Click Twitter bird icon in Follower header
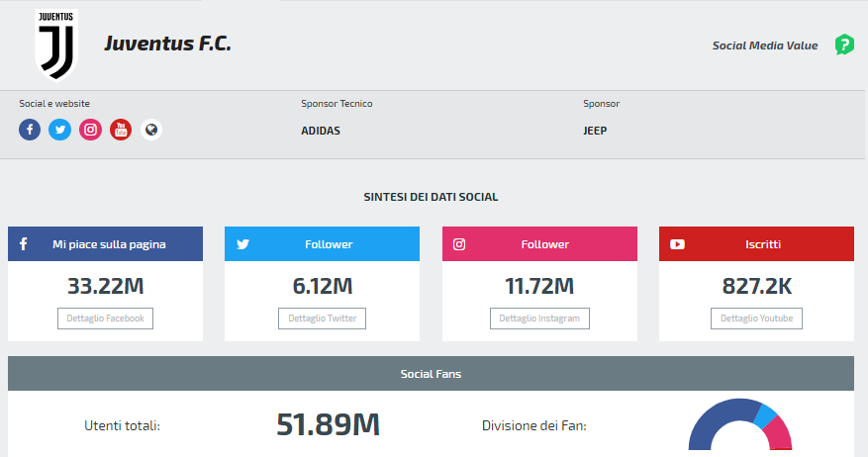Image resolution: width=868 pixels, height=457 pixels. pos(243,244)
